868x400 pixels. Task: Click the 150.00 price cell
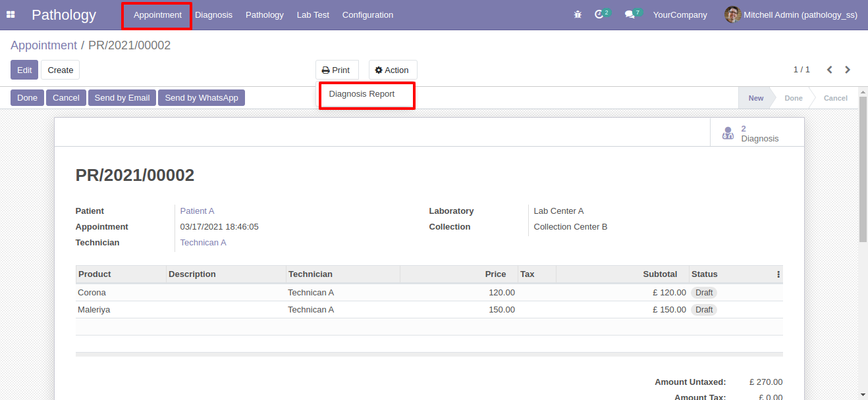(501, 310)
